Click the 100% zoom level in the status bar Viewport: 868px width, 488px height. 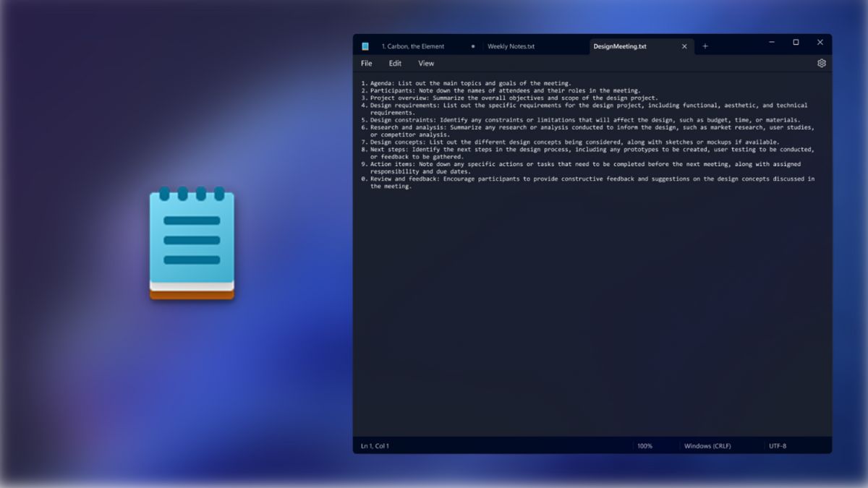[x=644, y=446]
